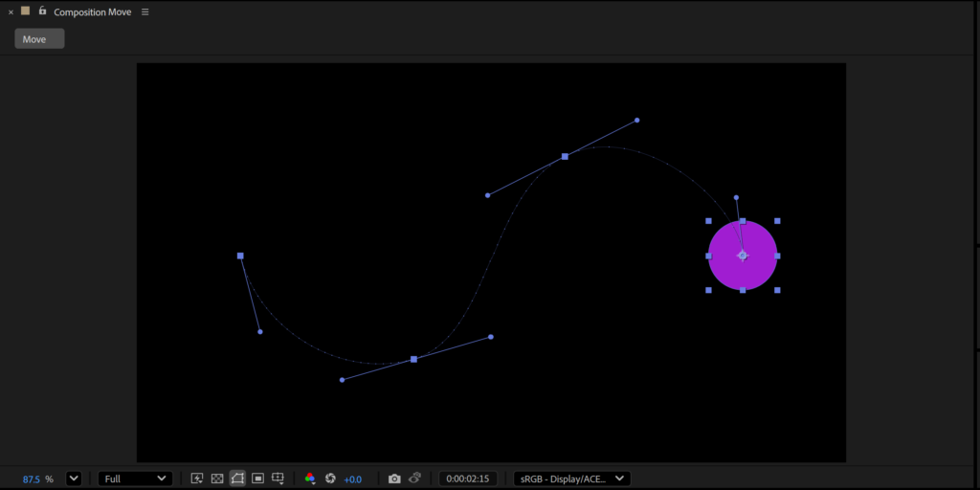Image resolution: width=980 pixels, height=490 pixels.
Task: Toggle the composition panel lock icon
Action: pos(42,11)
